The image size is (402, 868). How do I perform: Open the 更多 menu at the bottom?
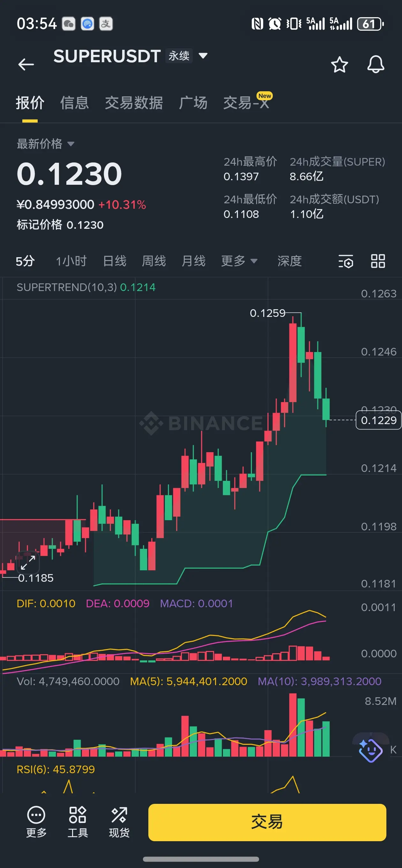[36, 822]
